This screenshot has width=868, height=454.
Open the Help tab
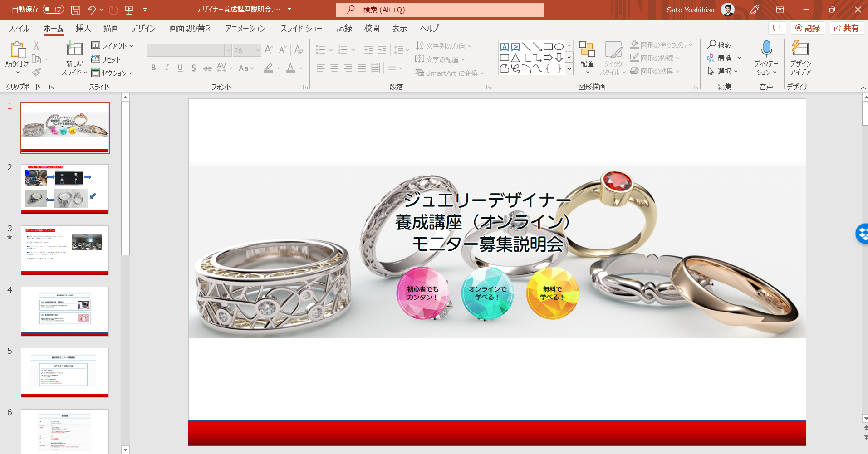[x=429, y=29]
